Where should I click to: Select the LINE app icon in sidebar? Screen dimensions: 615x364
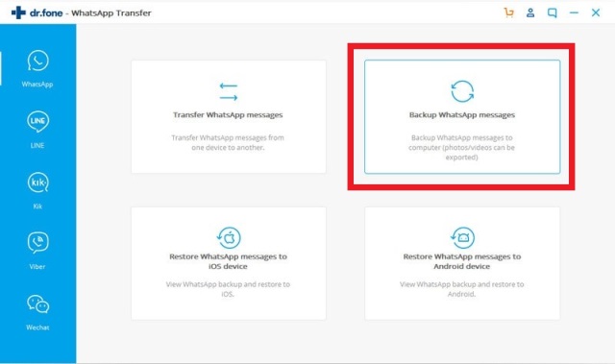point(38,121)
